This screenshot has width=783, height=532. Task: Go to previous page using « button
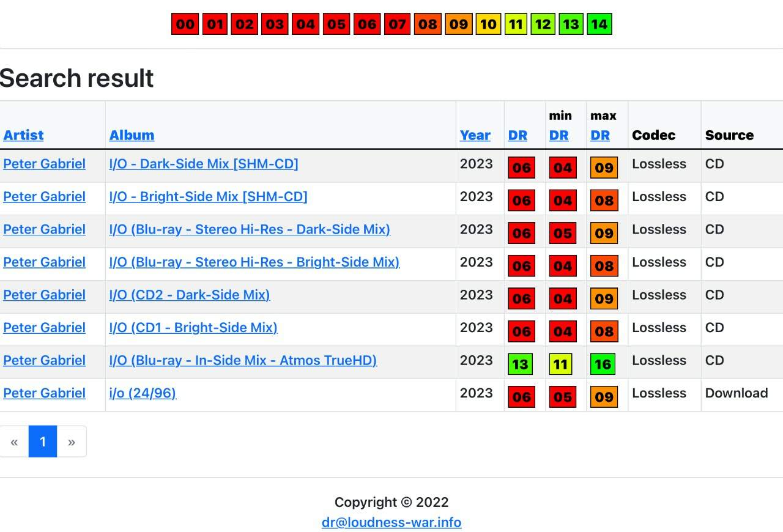click(14, 441)
